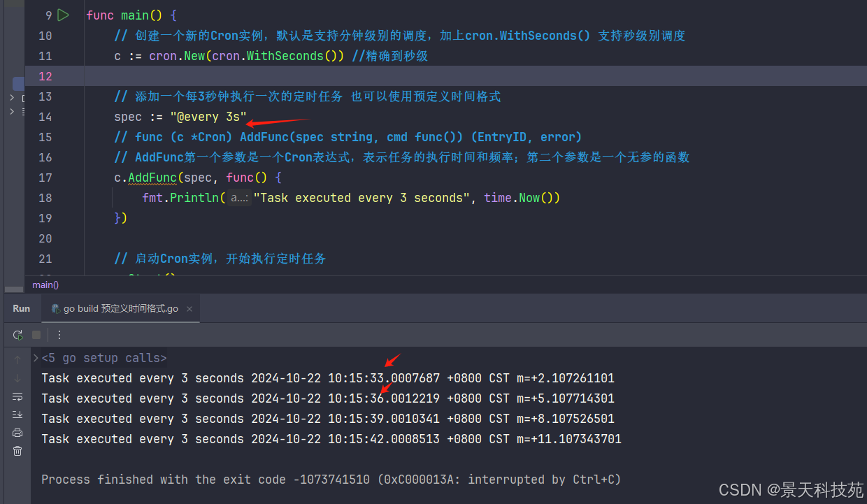Image resolution: width=867 pixels, height=504 pixels.
Task: Click the empty highlighted line 12 in editor
Action: click(x=475, y=76)
